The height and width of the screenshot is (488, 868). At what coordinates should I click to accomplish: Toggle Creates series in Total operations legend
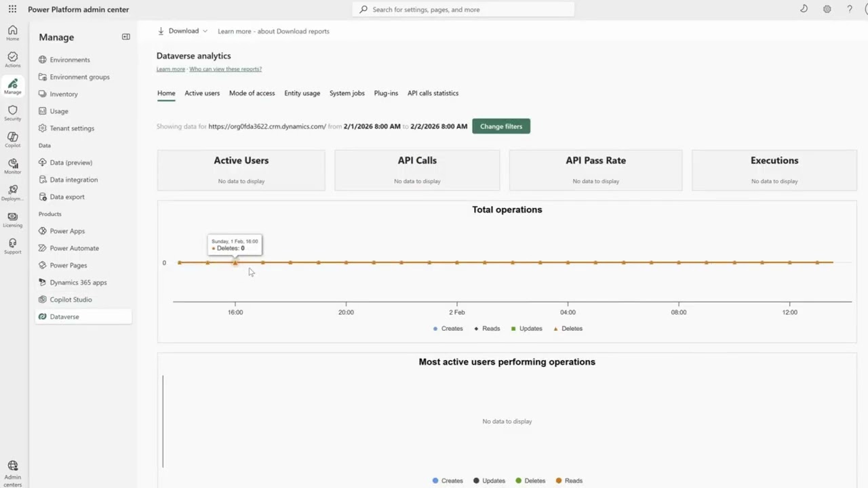point(448,329)
